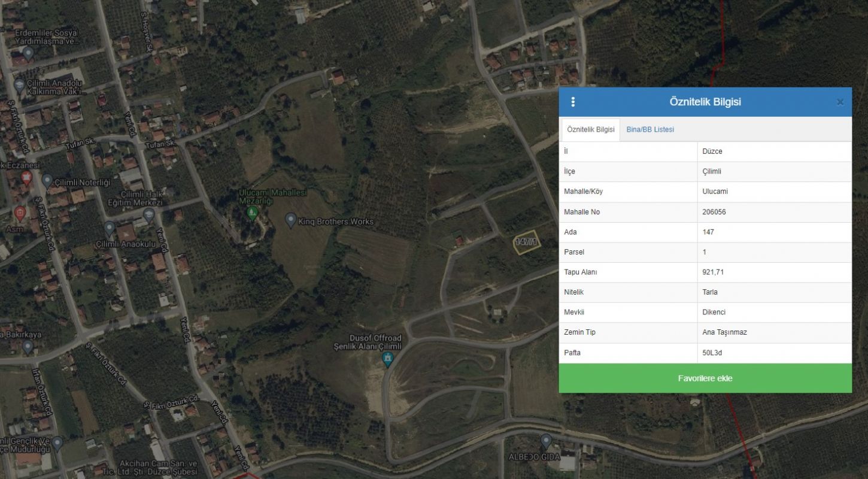Click the red Eczanesi pharmacy pin
Image resolution: width=868 pixels, height=479 pixels.
point(26,177)
